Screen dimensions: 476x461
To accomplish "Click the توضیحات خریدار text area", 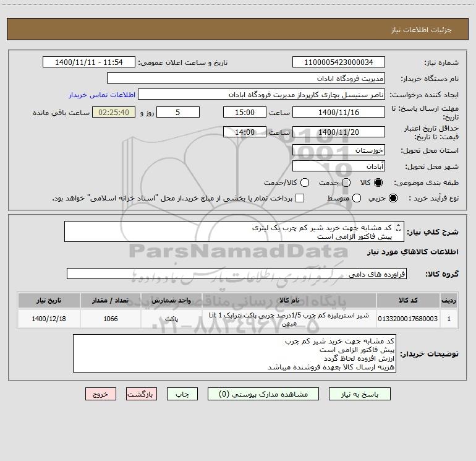I will (234, 353).
